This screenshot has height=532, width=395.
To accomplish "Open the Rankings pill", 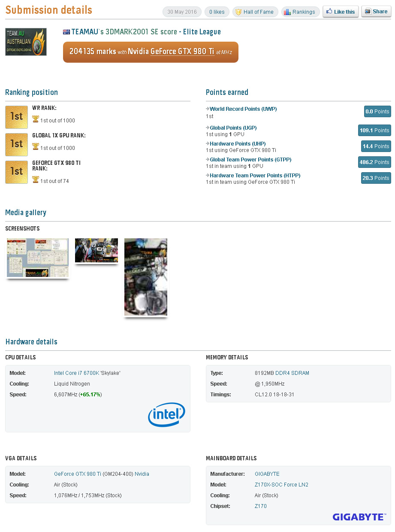I will point(300,12).
